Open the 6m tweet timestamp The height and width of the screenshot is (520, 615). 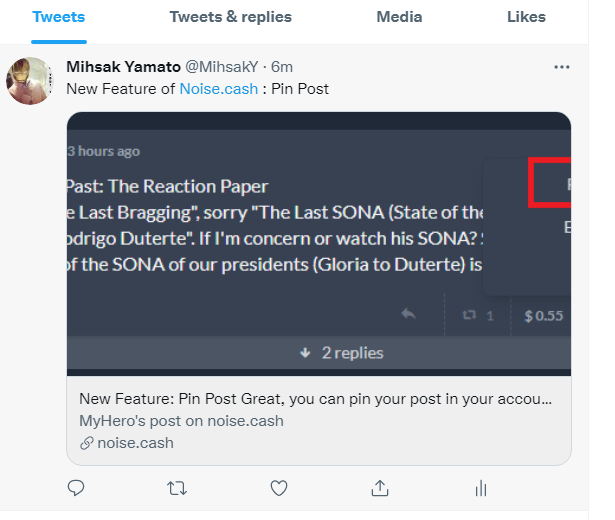click(282, 67)
